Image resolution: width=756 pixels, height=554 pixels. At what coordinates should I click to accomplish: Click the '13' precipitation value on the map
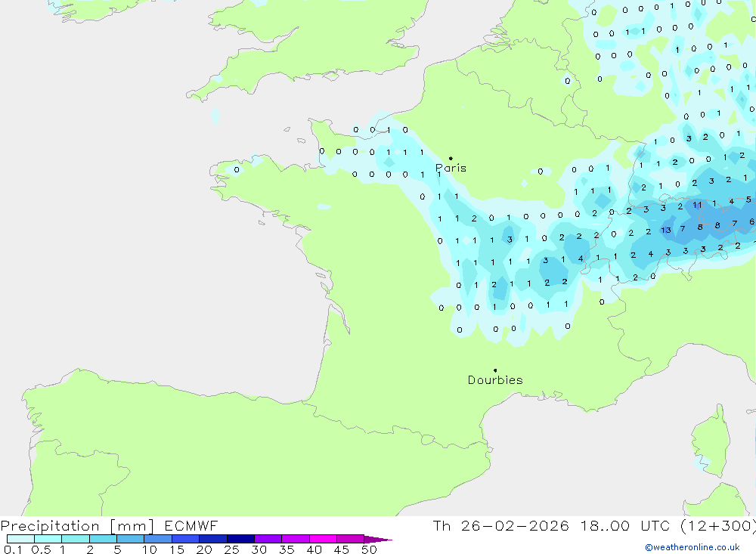(x=666, y=230)
